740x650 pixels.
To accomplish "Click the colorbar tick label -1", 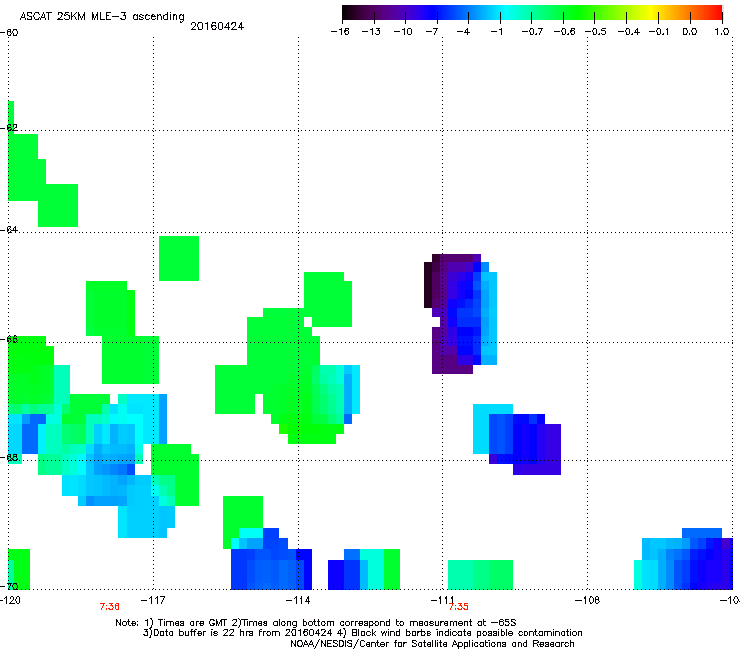I will [496, 32].
